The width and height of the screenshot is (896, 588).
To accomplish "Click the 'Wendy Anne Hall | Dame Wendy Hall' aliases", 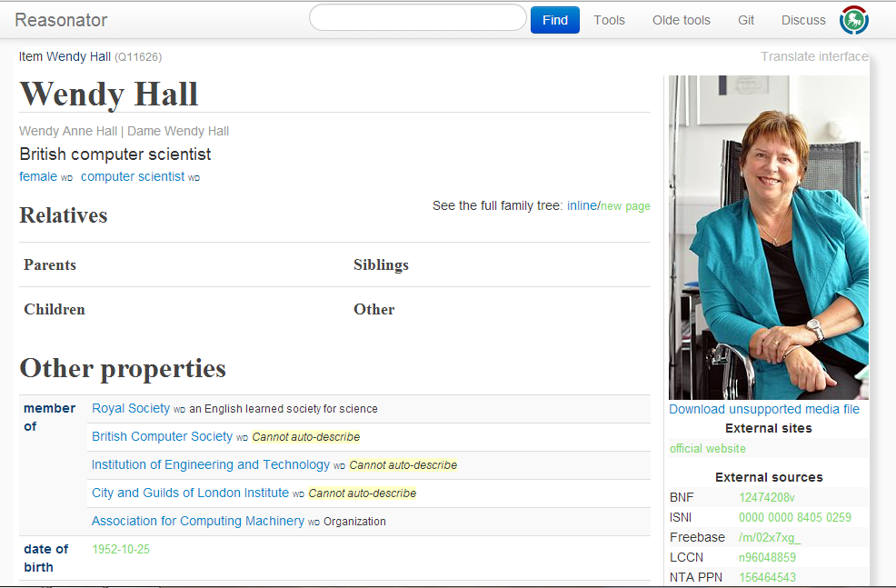I will point(124,131).
